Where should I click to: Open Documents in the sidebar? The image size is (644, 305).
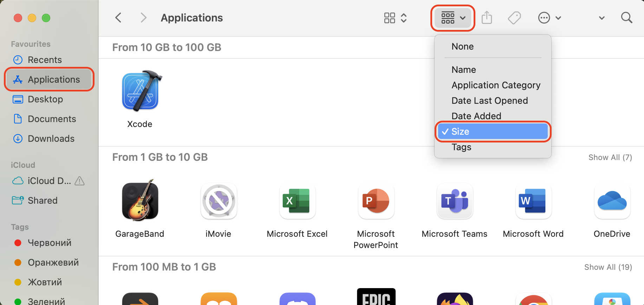pos(49,119)
